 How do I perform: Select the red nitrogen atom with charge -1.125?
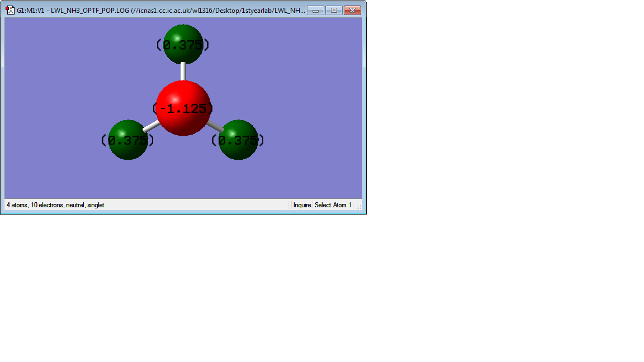[x=183, y=108]
